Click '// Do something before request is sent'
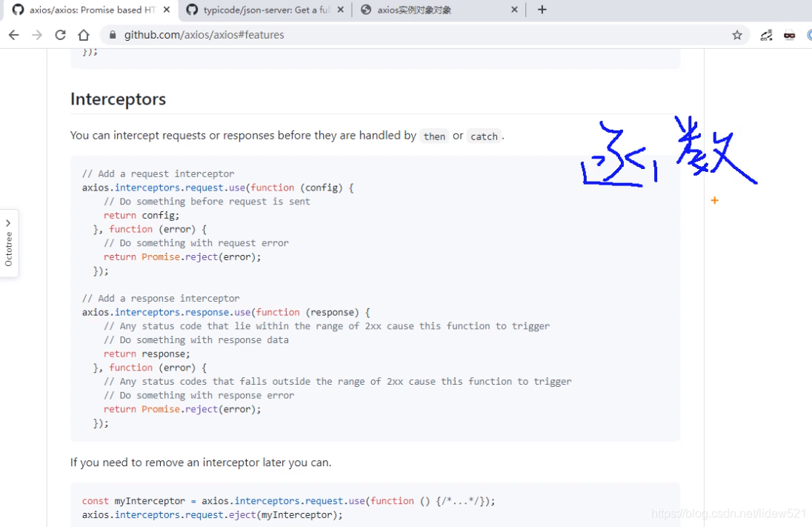Image resolution: width=812 pixels, height=527 pixels. 207,202
